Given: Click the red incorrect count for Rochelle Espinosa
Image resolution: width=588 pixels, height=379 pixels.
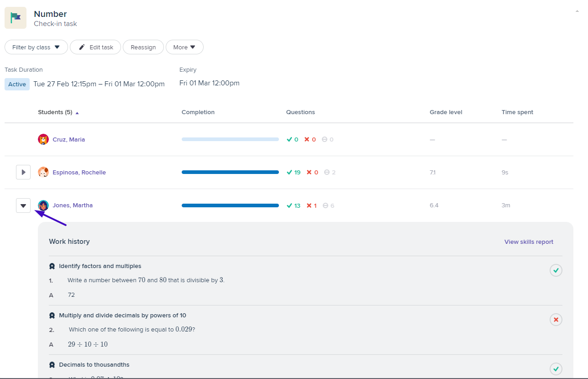Looking at the screenshot, I should click(x=312, y=172).
